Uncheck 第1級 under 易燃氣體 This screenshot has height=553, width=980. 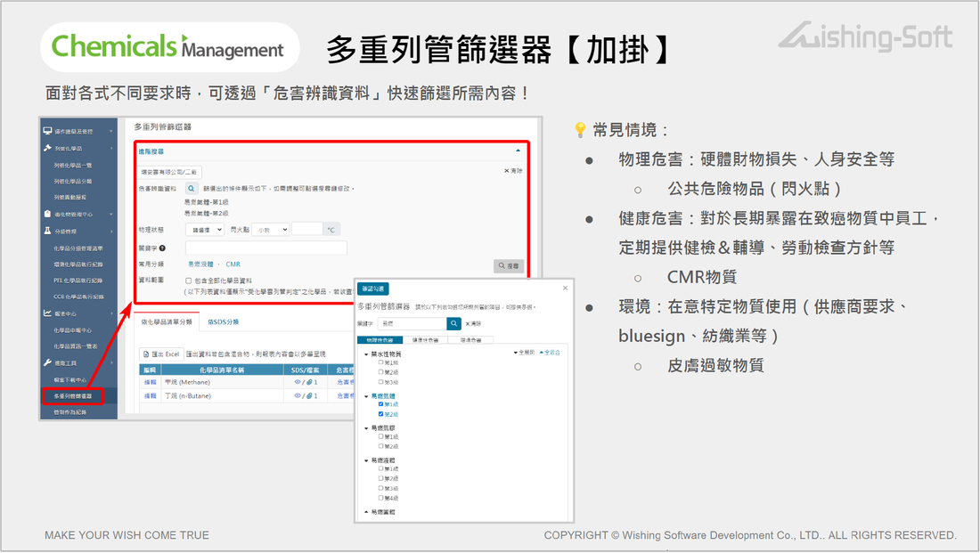[380, 404]
